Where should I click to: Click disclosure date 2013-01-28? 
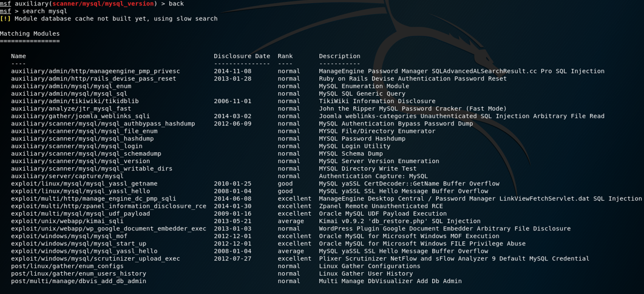[x=232, y=79]
